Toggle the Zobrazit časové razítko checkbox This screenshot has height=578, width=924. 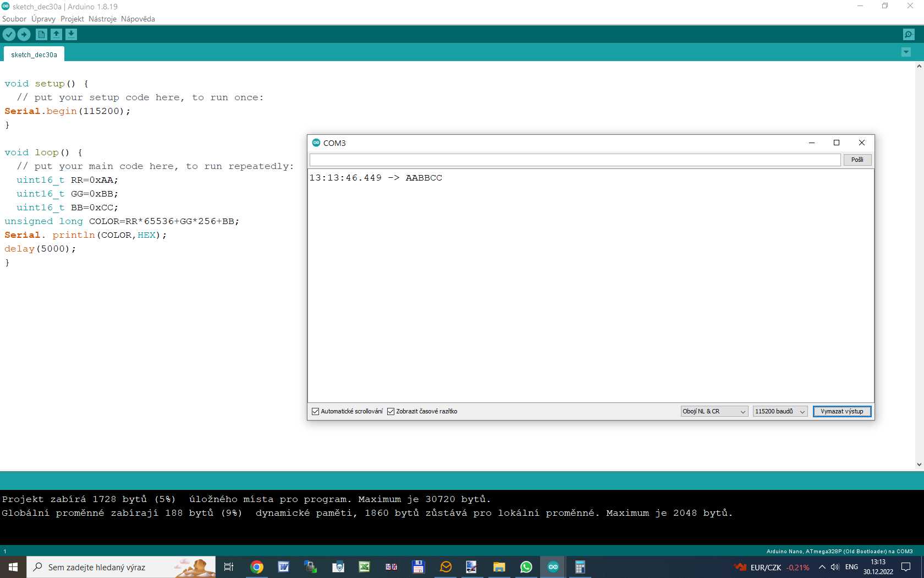pyautogui.click(x=391, y=412)
